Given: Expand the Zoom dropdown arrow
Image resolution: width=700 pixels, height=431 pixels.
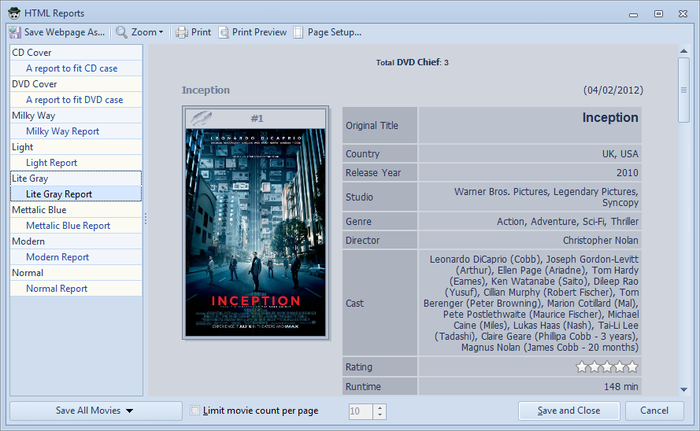Looking at the screenshot, I should (x=162, y=32).
